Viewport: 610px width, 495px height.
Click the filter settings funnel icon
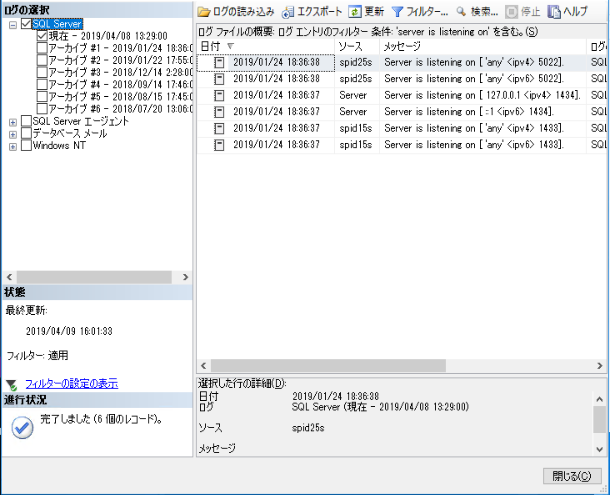coord(12,385)
